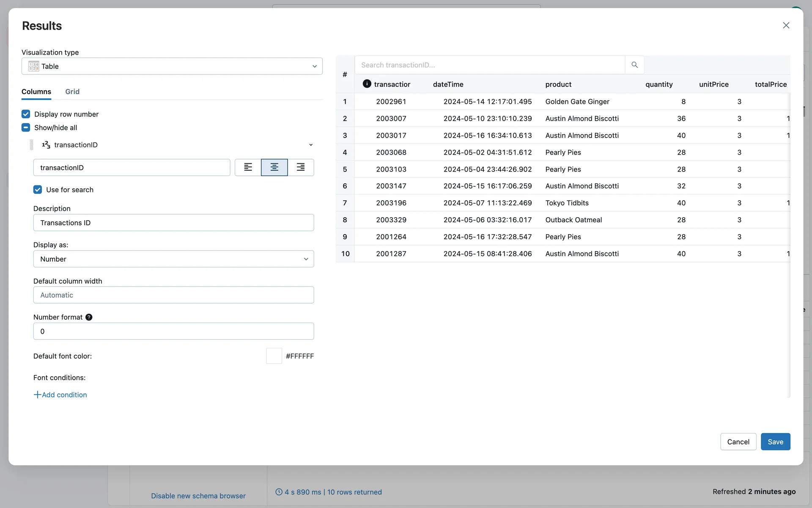Viewport: 812px width, 508px height.
Task: Click right-align text icon
Action: [301, 167]
